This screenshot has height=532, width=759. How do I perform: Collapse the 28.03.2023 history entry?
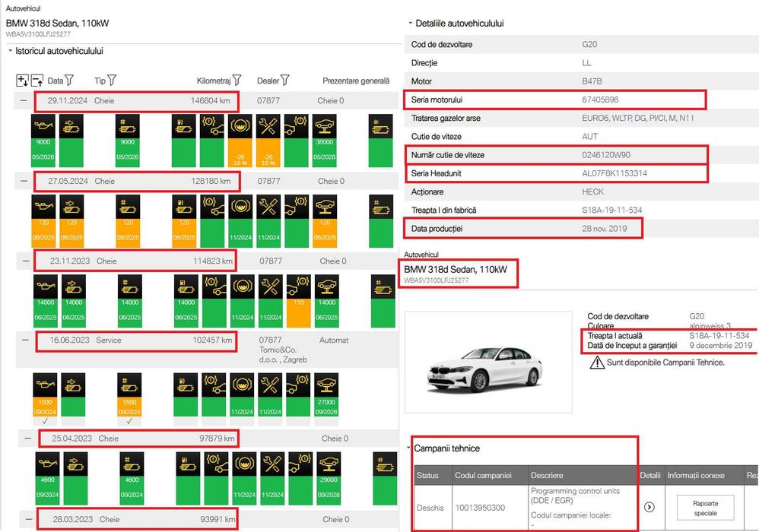pos(29,519)
